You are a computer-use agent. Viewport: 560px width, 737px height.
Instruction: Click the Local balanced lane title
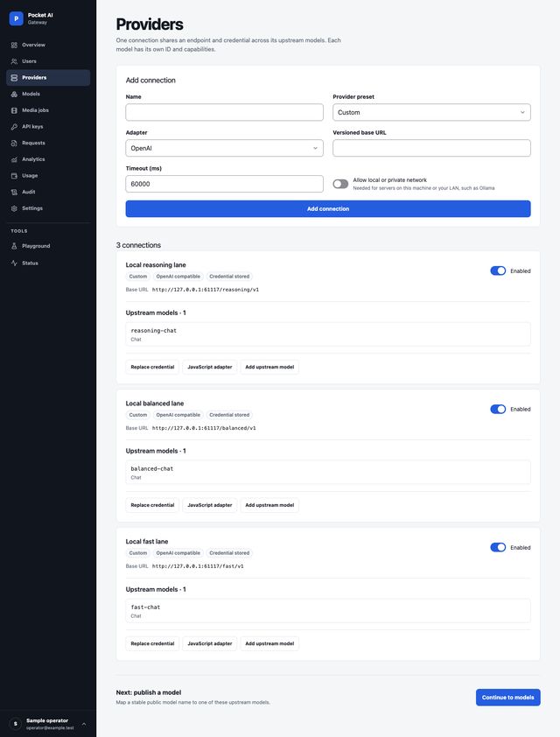[x=155, y=404]
